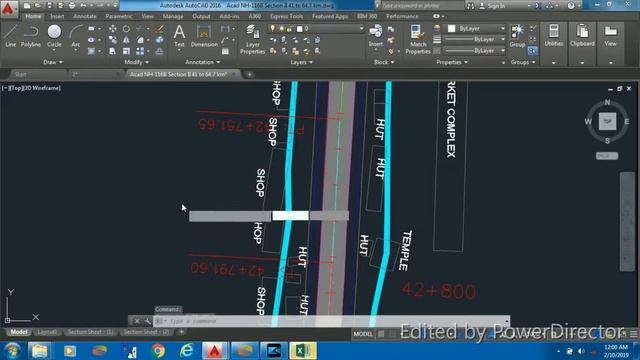Click the Array tool in Modify panel
The height and width of the screenshot is (360, 640).
[x=140, y=51]
